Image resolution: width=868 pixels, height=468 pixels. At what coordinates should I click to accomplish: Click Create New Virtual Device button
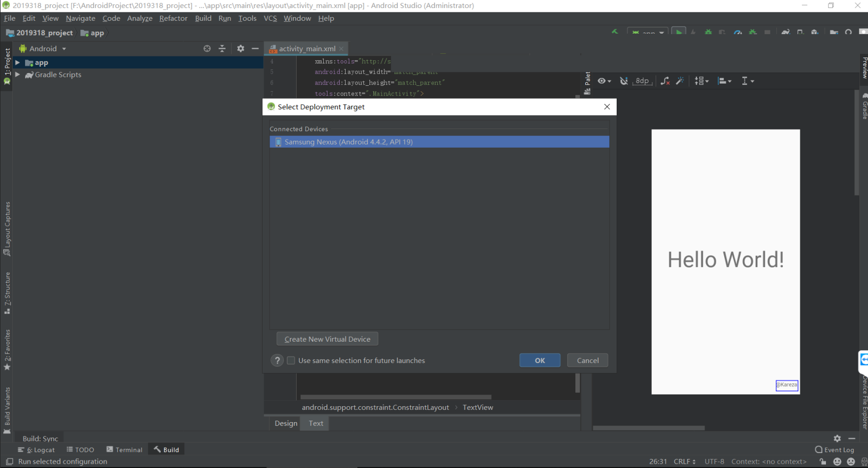[x=327, y=339]
